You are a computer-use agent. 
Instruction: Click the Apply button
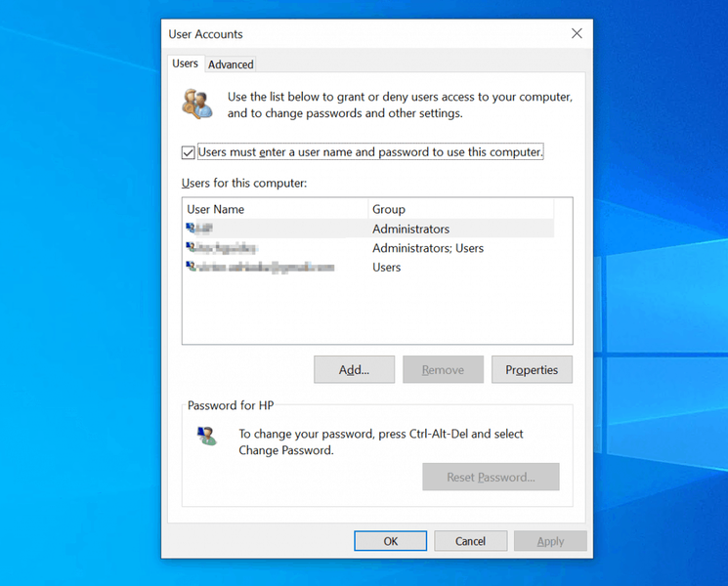point(550,541)
